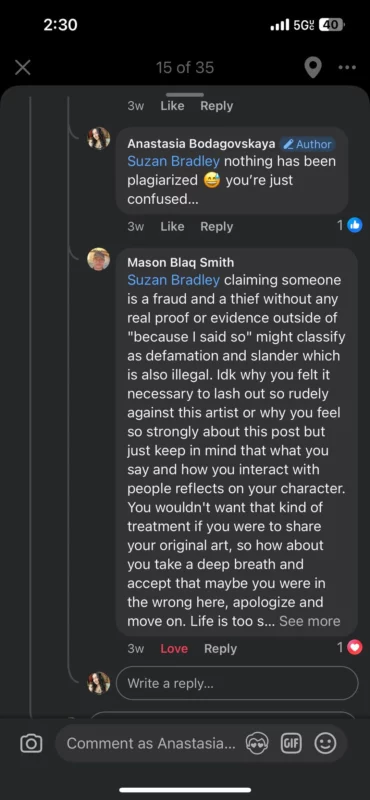This screenshot has width=370, height=800.
Task: Open the emoji smiley picker
Action: (325, 743)
